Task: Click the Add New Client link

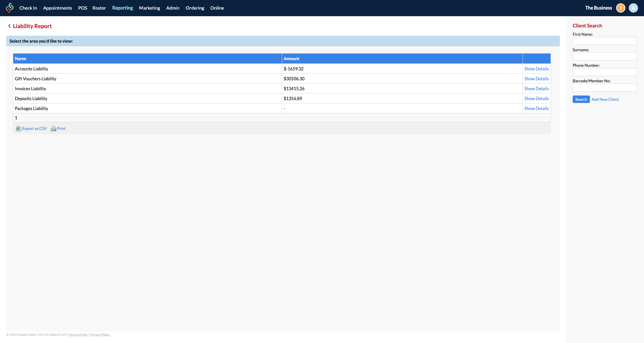Action: [x=605, y=99]
